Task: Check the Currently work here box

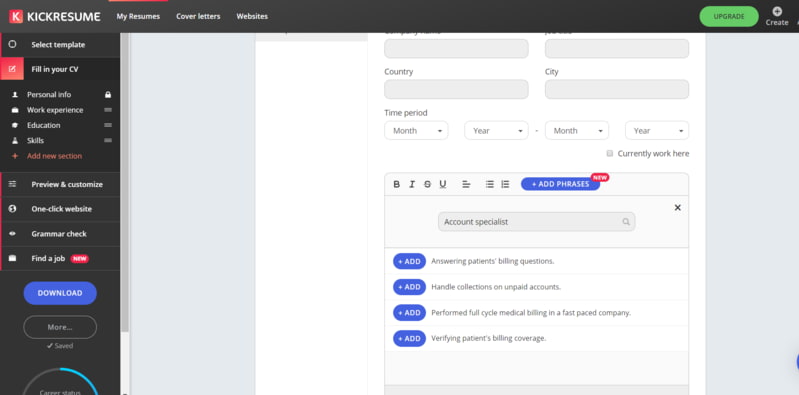Action: 609,153
